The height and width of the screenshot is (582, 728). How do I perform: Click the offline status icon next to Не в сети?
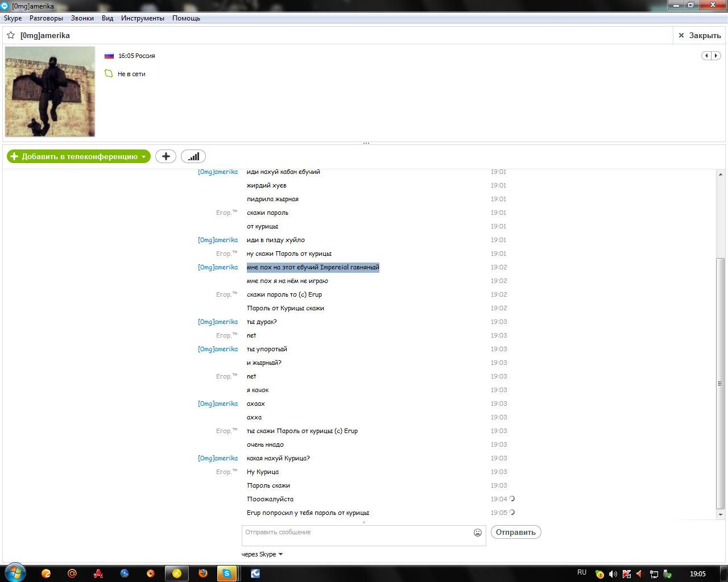coord(109,73)
